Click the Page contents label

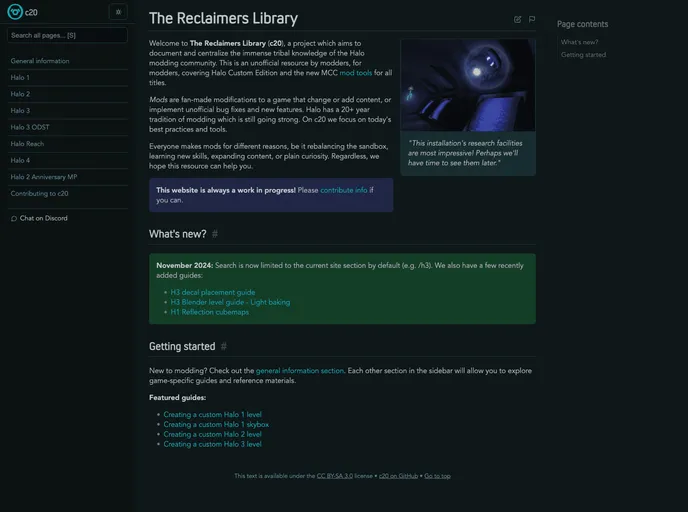[583, 24]
